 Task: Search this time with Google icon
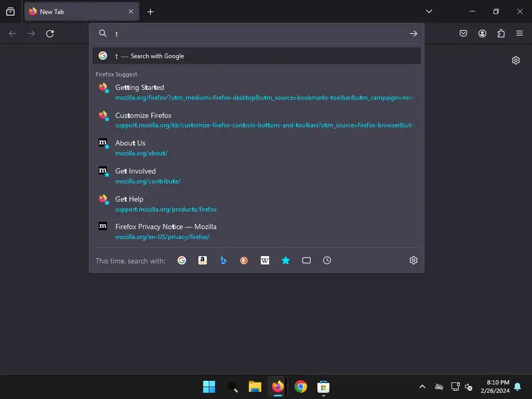click(182, 260)
